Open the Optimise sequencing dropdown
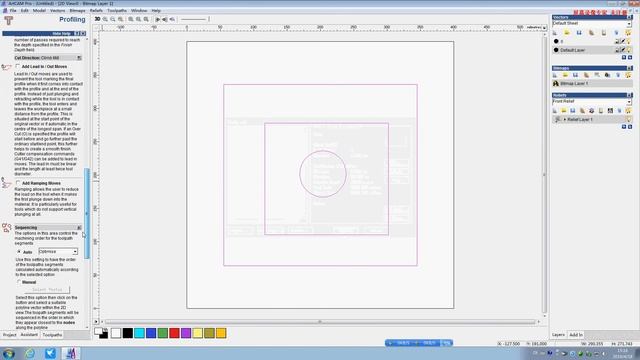 (75, 251)
